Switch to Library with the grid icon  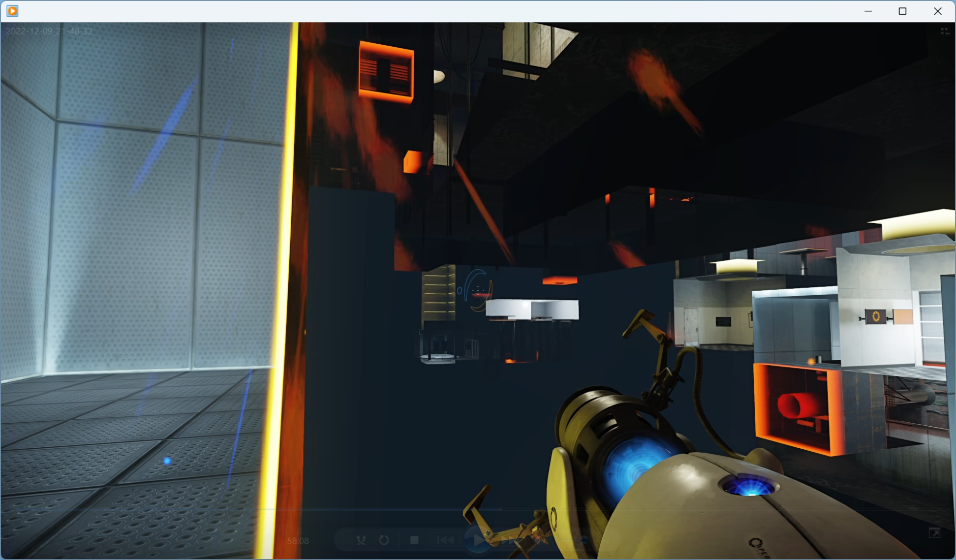(x=945, y=31)
